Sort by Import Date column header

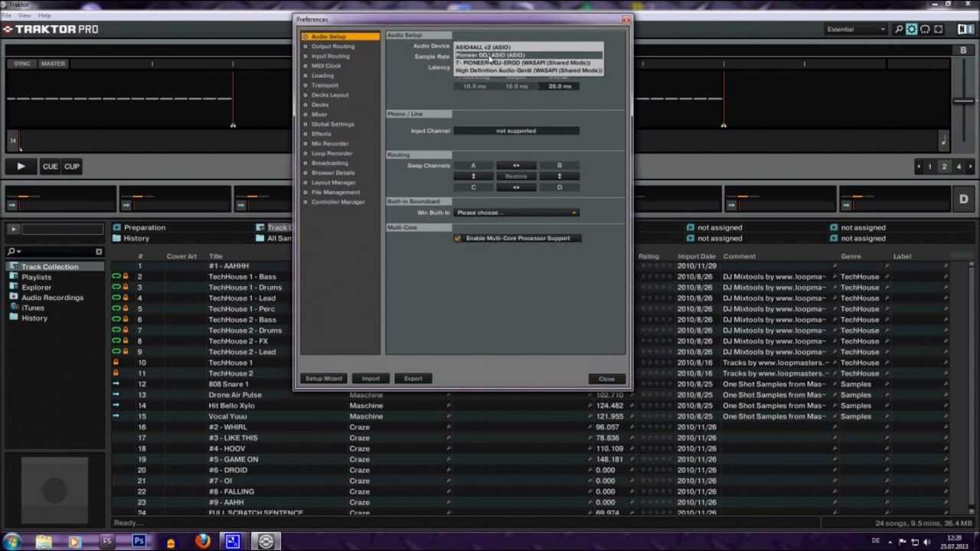(x=697, y=256)
